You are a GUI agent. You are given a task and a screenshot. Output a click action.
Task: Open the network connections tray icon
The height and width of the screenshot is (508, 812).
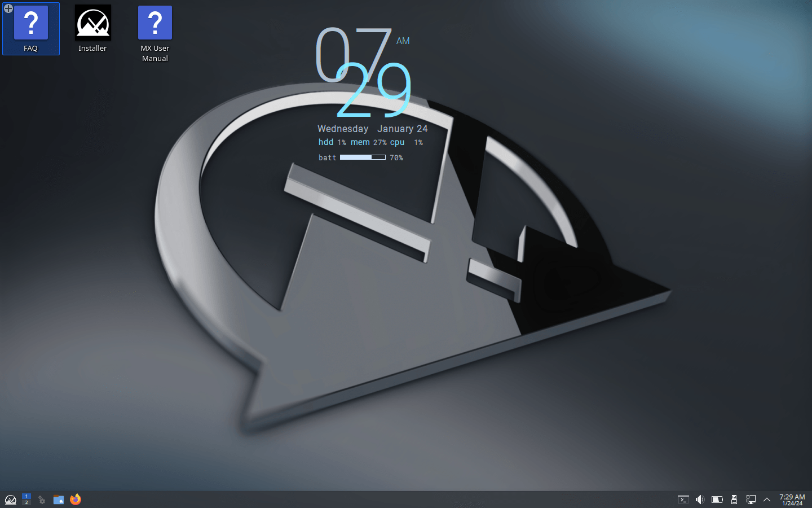click(x=751, y=500)
